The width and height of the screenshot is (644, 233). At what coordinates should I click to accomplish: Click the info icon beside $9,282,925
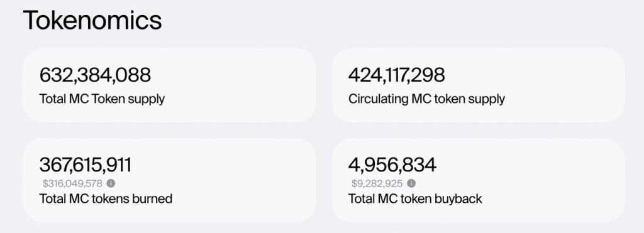[411, 183]
